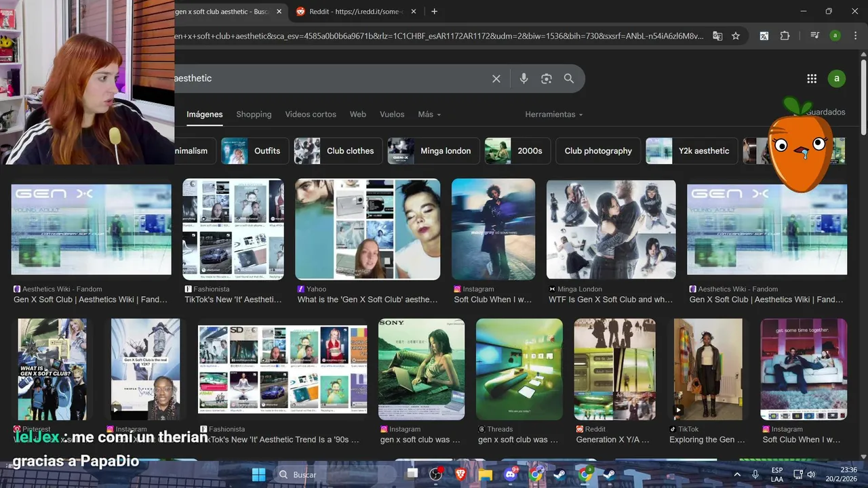
Task: Open OBS Studio from the taskbar
Action: (436, 474)
